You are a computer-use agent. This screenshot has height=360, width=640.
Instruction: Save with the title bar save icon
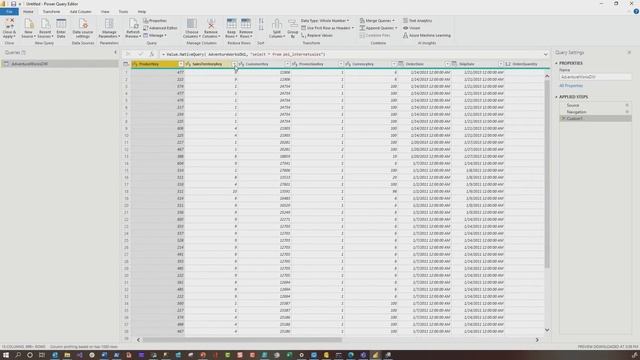(13, 4)
